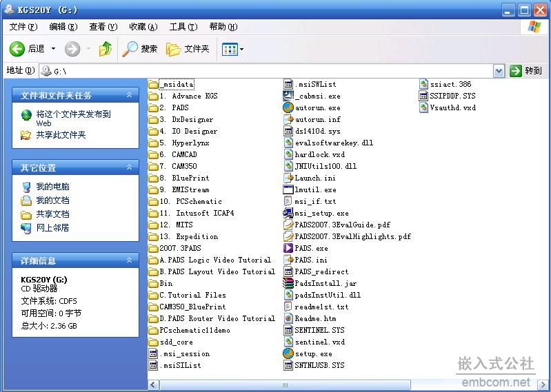Click the Up one level folder icon

coord(106,49)
